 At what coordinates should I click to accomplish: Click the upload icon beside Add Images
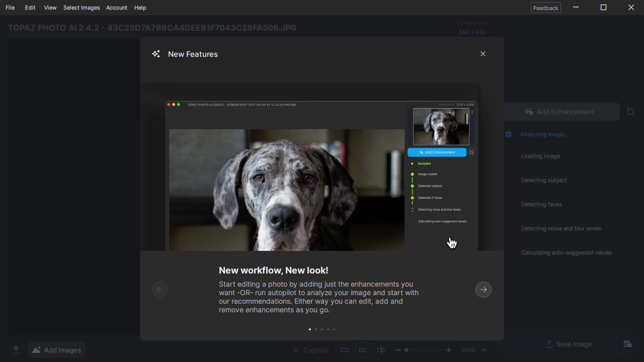tap(16, 350)
